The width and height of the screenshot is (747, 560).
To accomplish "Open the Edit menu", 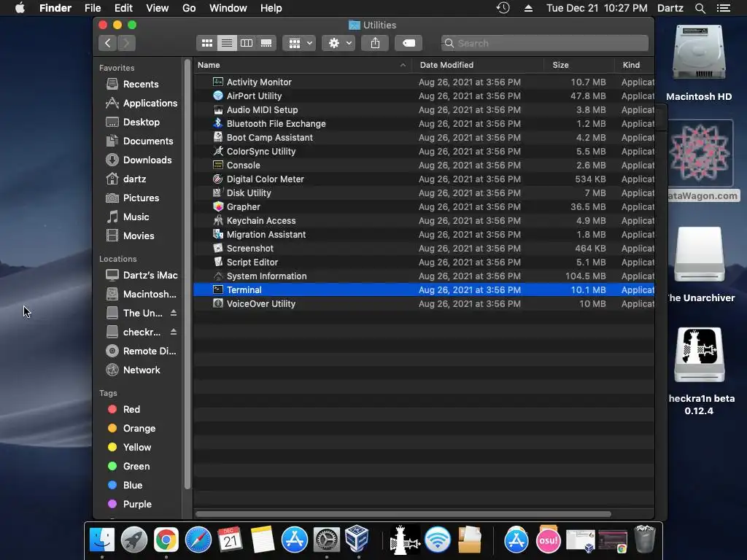I will coord(123,8).
